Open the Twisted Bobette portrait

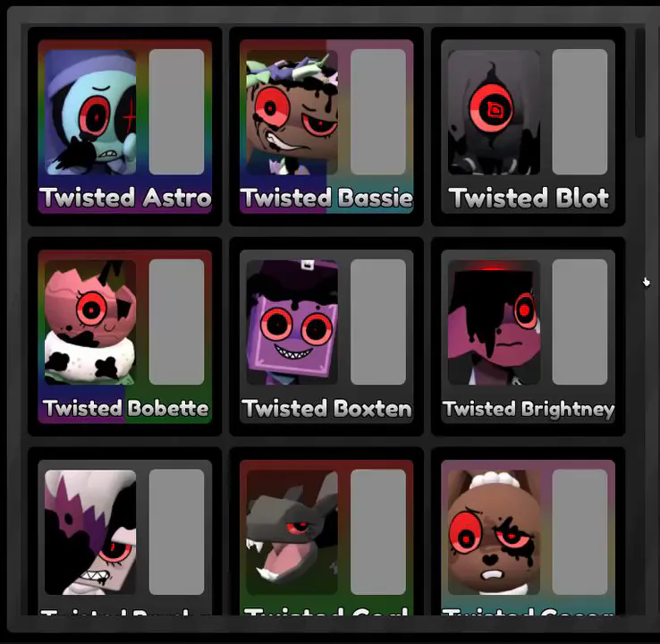click(90, 322)
